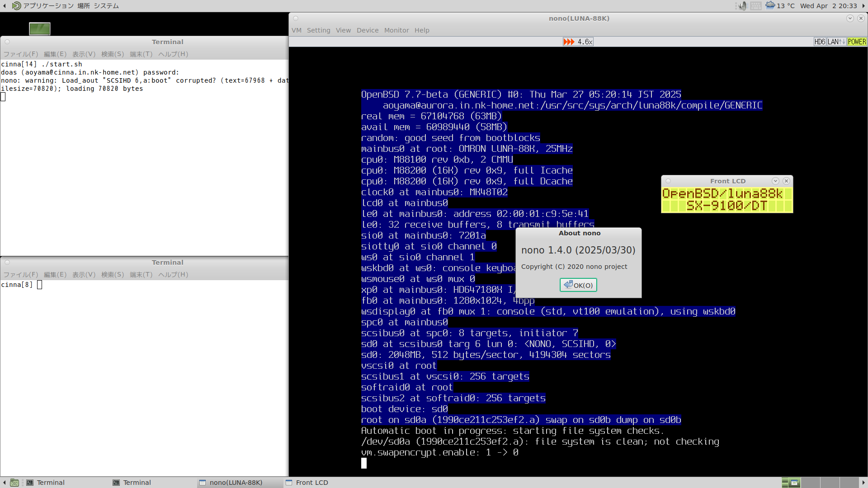Open 端末(T) menu in upper Terminal

141,54
